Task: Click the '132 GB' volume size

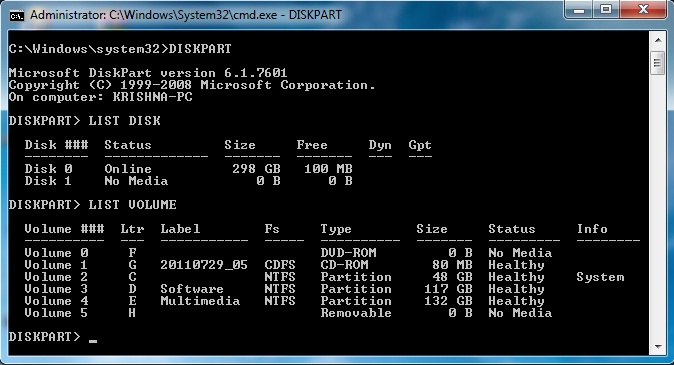Action: coord(448,301)
